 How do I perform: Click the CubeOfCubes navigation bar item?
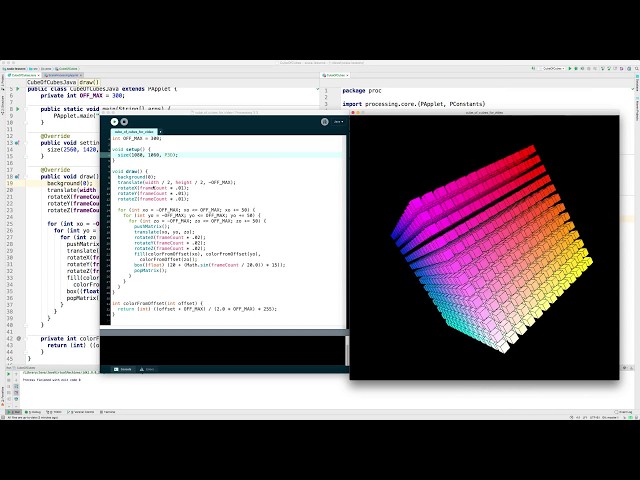(x=67, y=69)
